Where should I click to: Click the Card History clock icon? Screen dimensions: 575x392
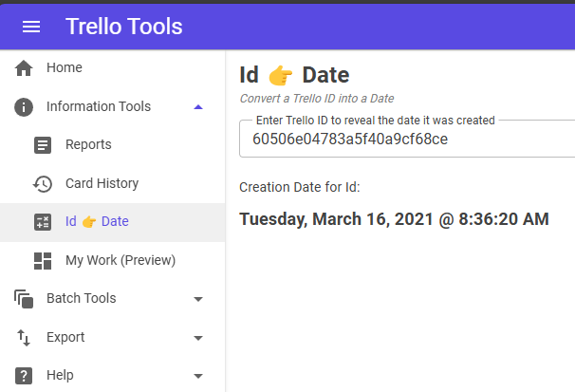click(43, 184)
